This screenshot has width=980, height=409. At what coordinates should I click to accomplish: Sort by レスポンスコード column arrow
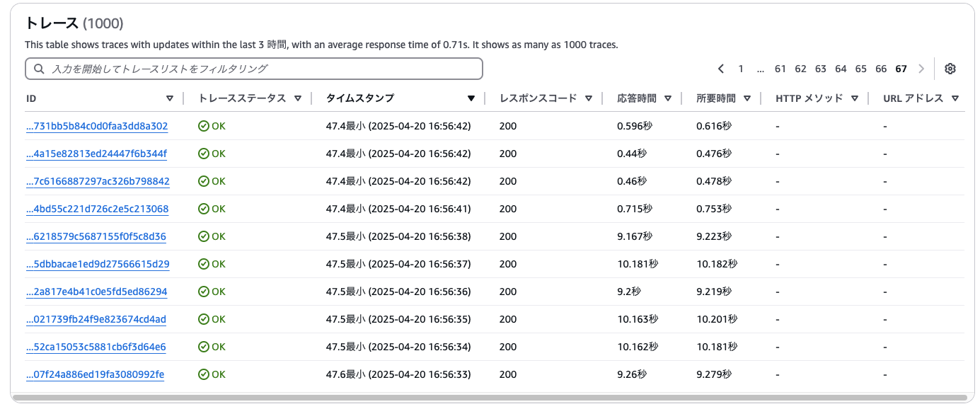[589, 98]
